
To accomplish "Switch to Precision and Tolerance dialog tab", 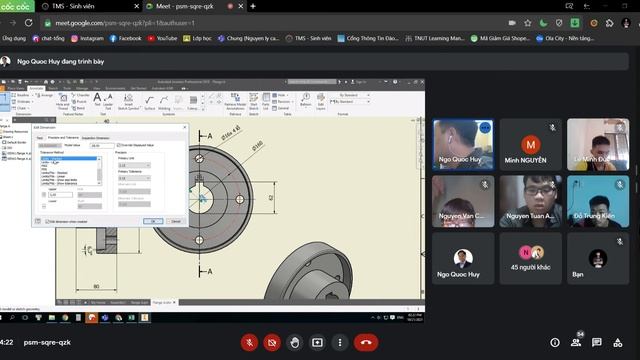I will 63,138.
